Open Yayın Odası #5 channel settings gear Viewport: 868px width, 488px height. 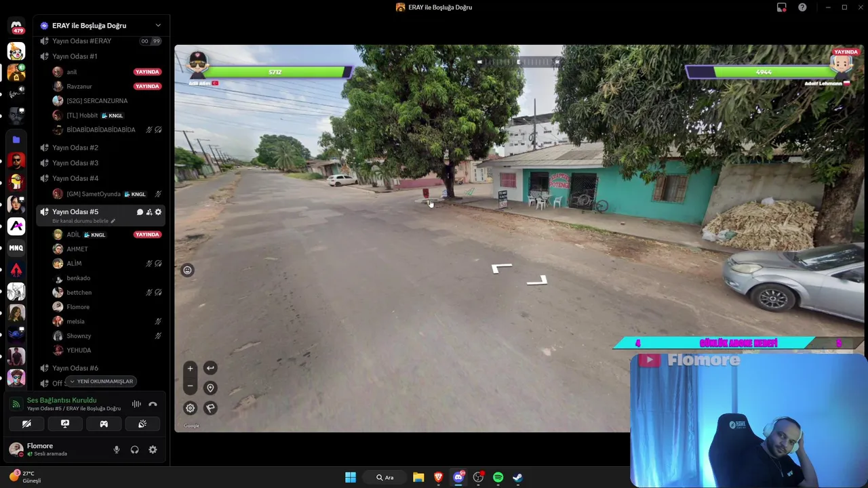158,212
